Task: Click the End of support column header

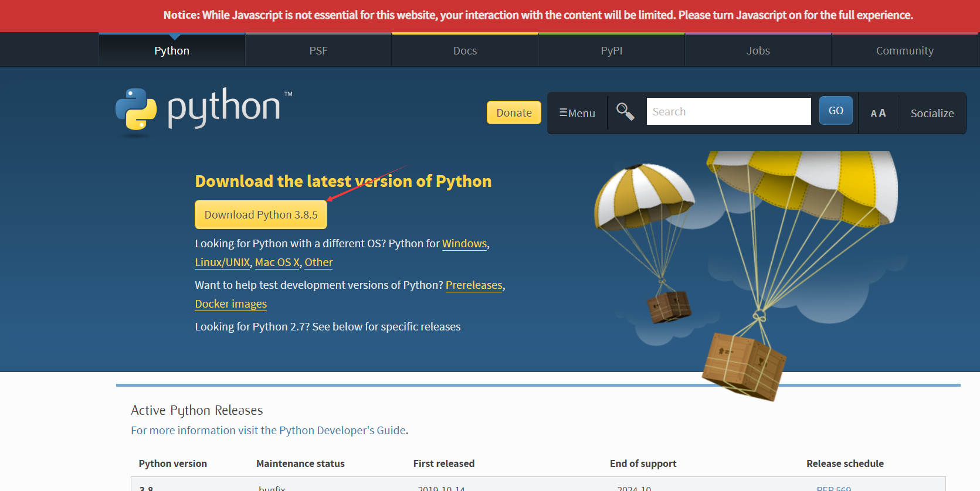Action: pyautogui.click(x=643, y=463)
